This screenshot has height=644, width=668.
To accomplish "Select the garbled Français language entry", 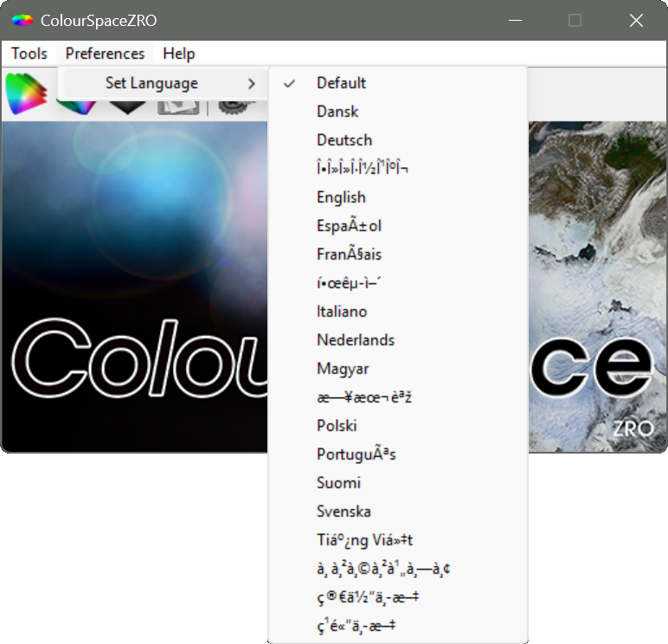I will click(x=398, y=254).
